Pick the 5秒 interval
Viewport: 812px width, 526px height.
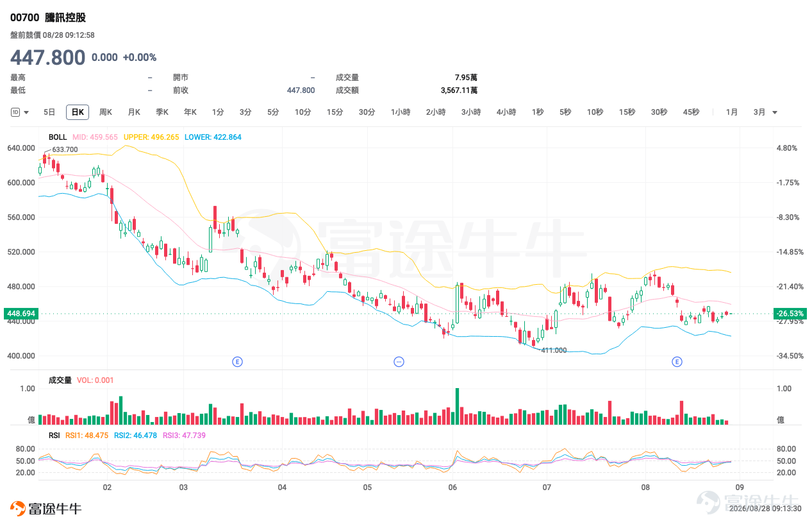565,112
